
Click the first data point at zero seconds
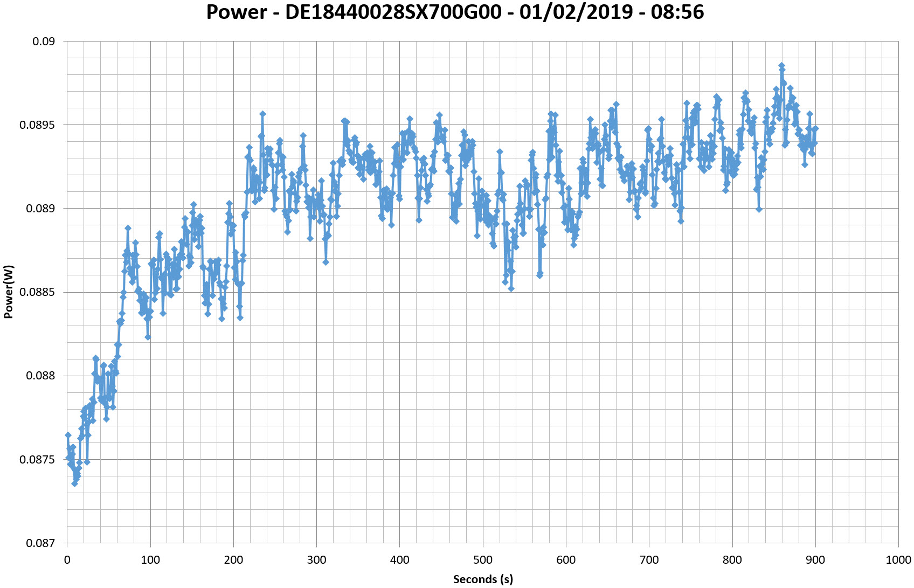pos(68,435)
